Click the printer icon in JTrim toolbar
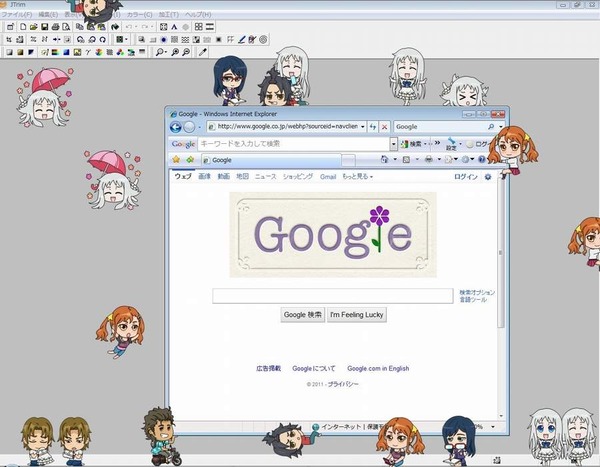Screen dimensions: 600x467 click(55, 26)
